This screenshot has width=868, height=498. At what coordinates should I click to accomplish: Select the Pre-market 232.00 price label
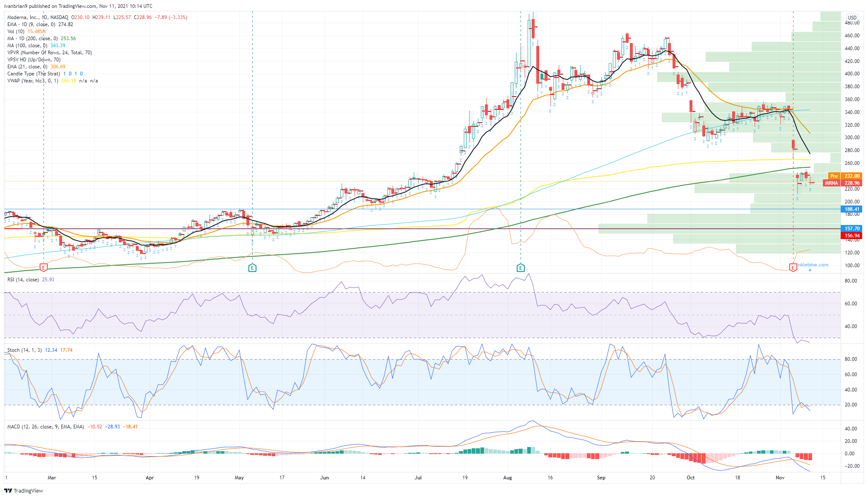pyautogui.click(x=845, y=176)
